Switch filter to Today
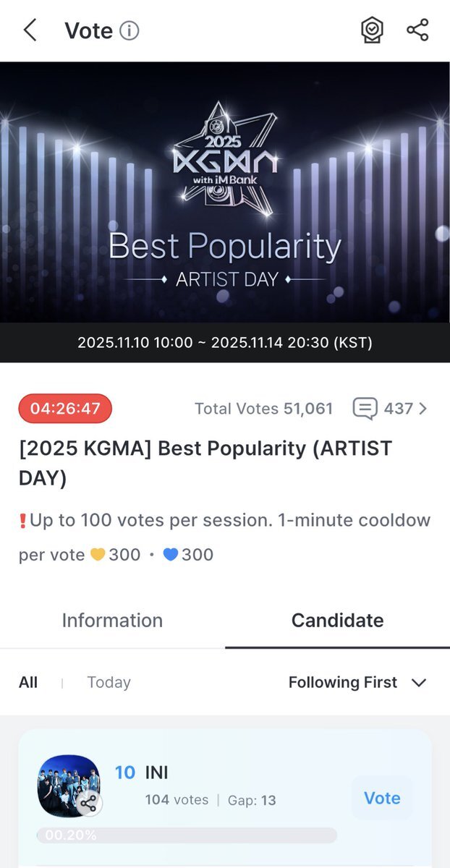Viewport: 450px width, 868px height. point(109,682)
